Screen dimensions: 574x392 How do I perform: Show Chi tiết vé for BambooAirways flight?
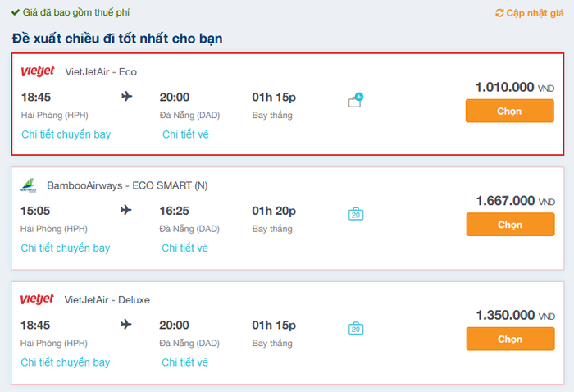(x=184, y=248)
